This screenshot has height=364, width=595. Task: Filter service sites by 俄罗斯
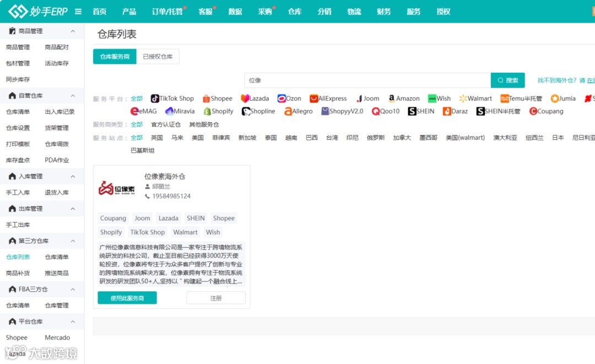click(x=376, y=138)
